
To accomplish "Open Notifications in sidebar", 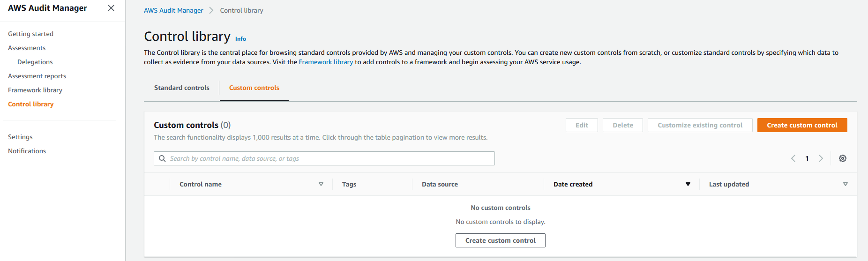I will click(x=27, y=151).
